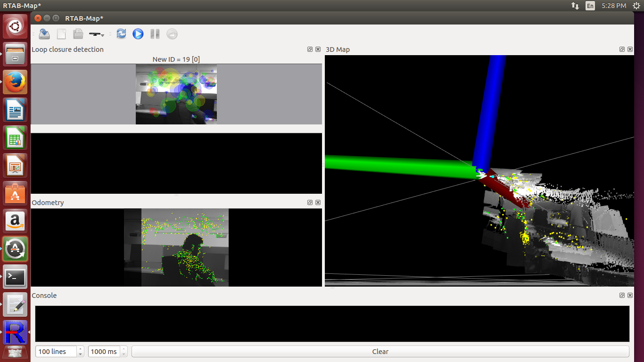This screenshot has height=362, width=644.
Task: Click the pause detection button
Action: coord(155,34)
